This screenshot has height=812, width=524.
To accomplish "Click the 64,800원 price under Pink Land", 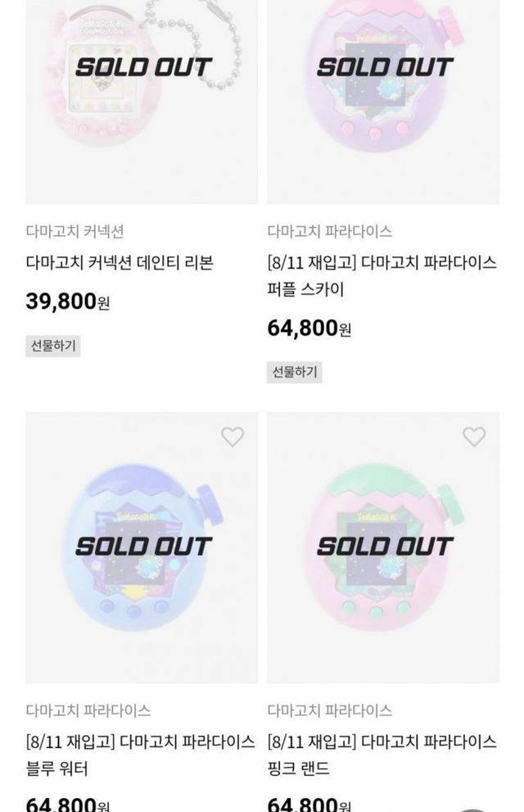I will click(x=309, y=804).
